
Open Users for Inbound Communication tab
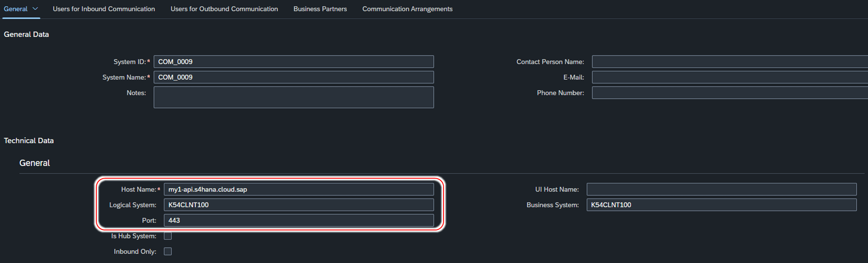[x=104, y=9]
